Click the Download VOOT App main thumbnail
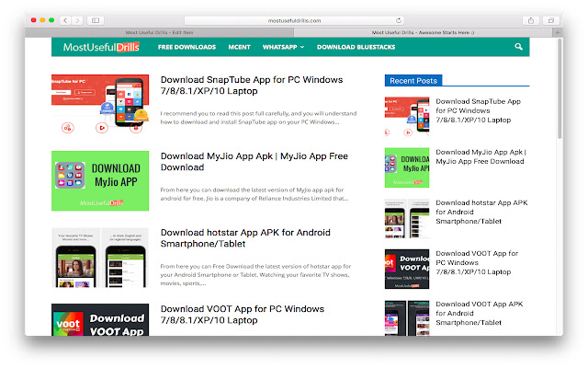This screenshot has height=368, width=588. pos(100,319)
